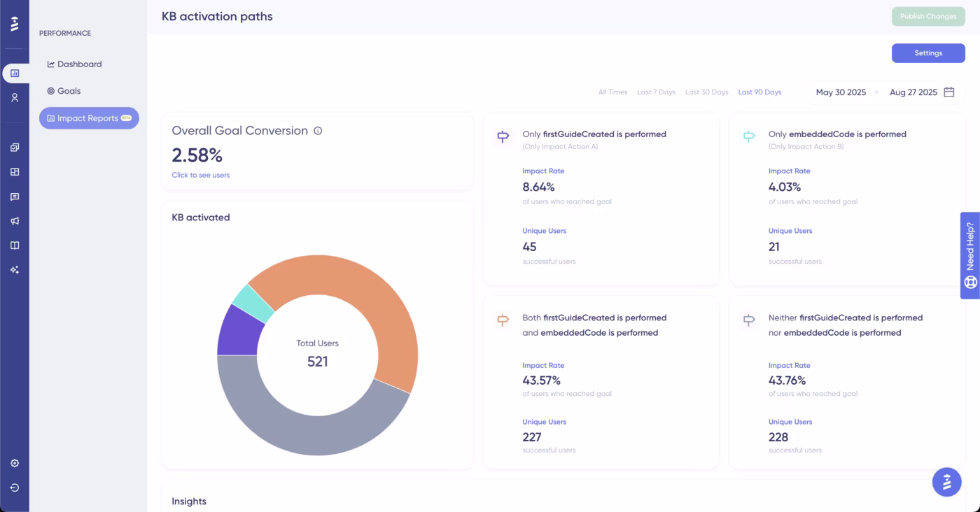Image resolution: width=980 pixels, height=512 pixels.
Task: Switch to the Last 7 Days filter
Action: pyautogui.click(x=656, y=92)
